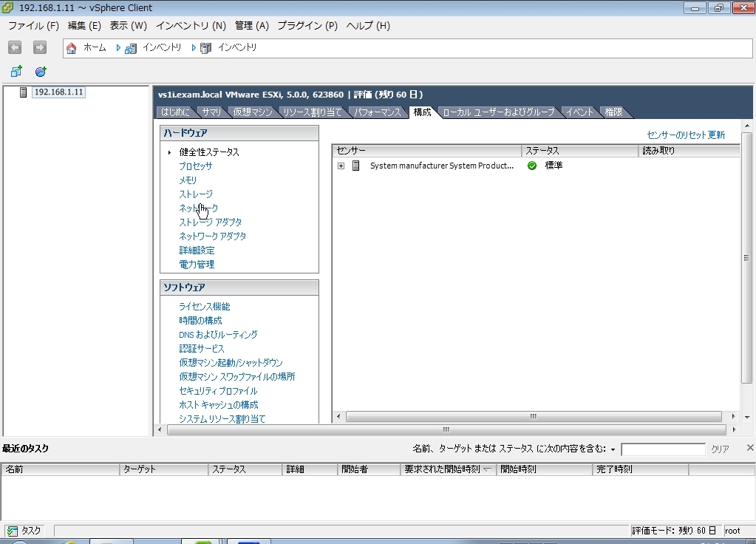Click the Home icon in address bar
756x544 pixels.
coord(72,48)
